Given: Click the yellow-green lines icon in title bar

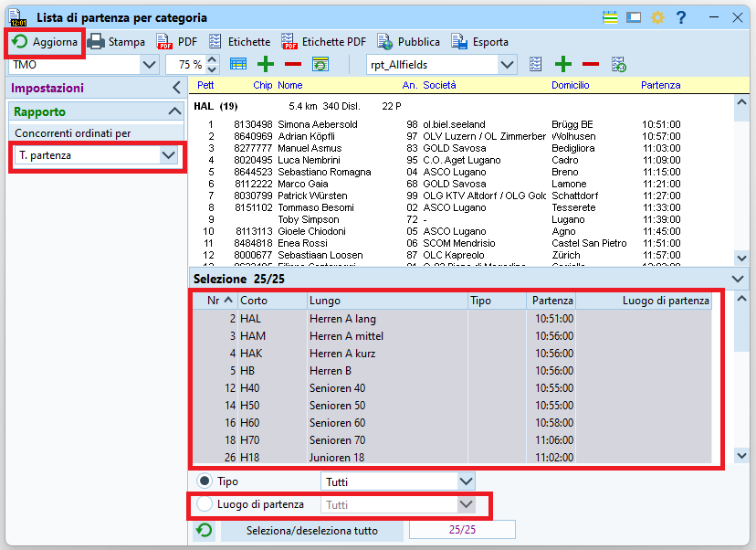Looking at the screenshot, I should coord(610,18).
